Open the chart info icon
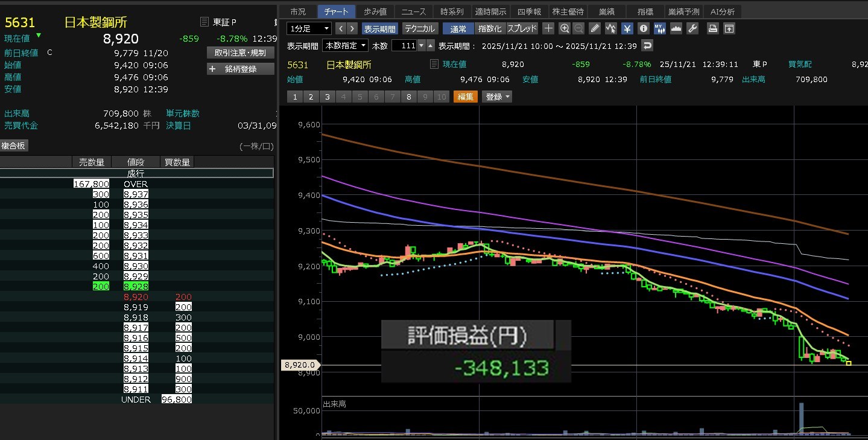Screen dimensions: 868x440 [x=643, y=28]
